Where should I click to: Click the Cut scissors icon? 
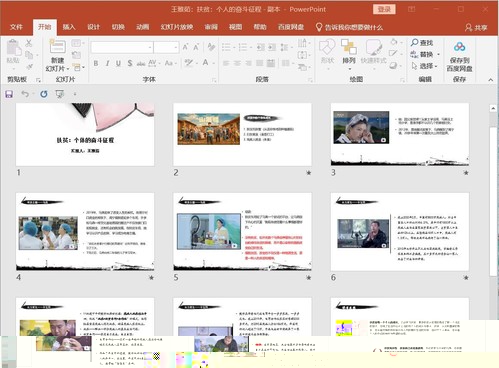click(x=29, y=43)
